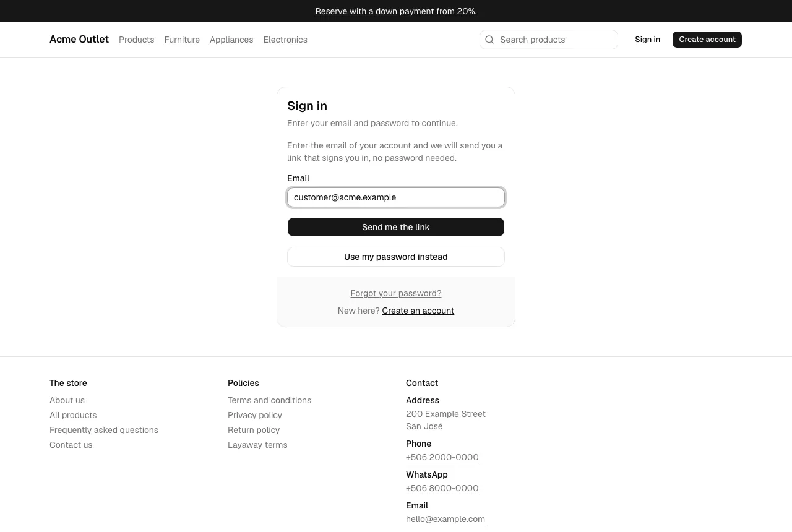Click the "Enter your email and password" text
The width and height of the screenshot is (792, 532).
click(x=372, y=123)
